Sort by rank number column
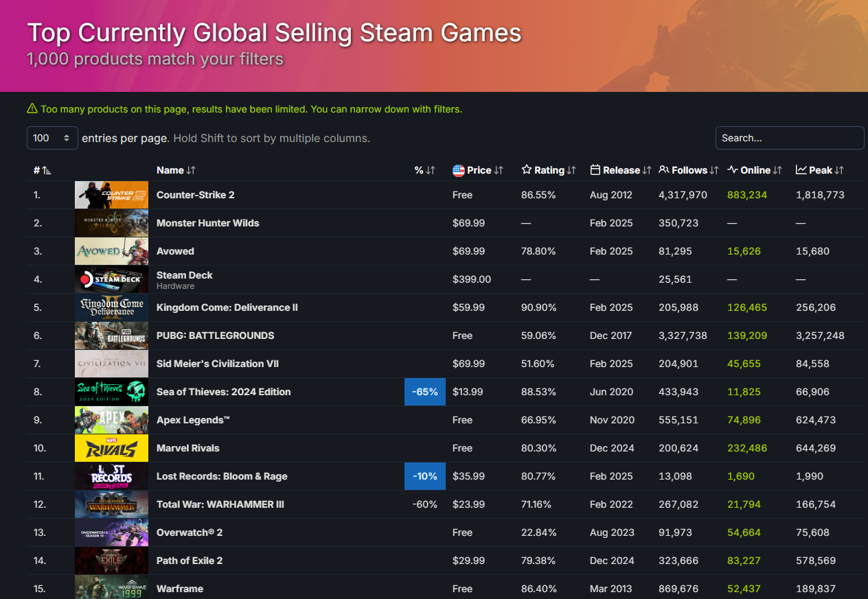The image size is (868, 599). [x=43, y=170]
